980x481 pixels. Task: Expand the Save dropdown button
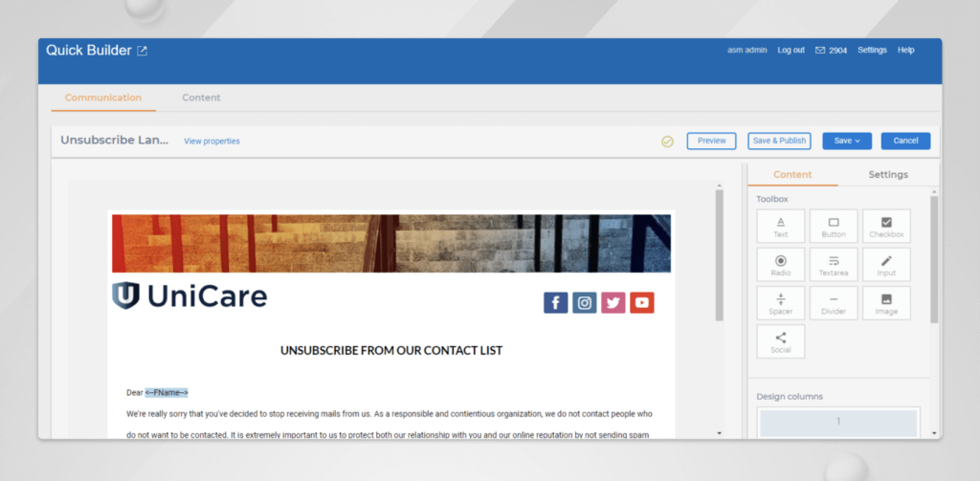pyautogui.click(x=847, y=141)
